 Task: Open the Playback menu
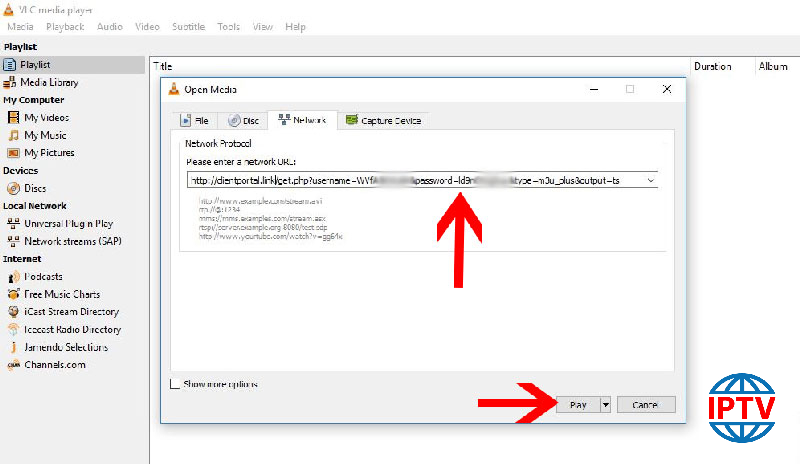(x=65, y=26)
